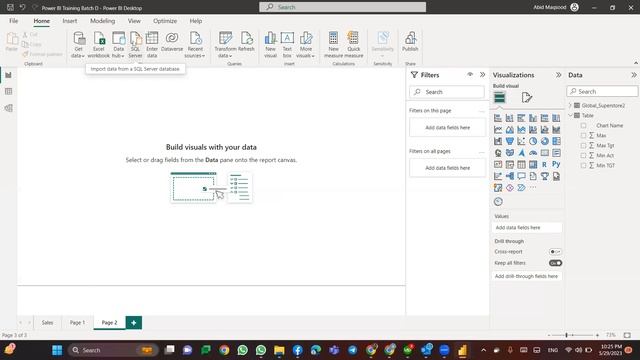Check the Min Act field

(583, 156)
